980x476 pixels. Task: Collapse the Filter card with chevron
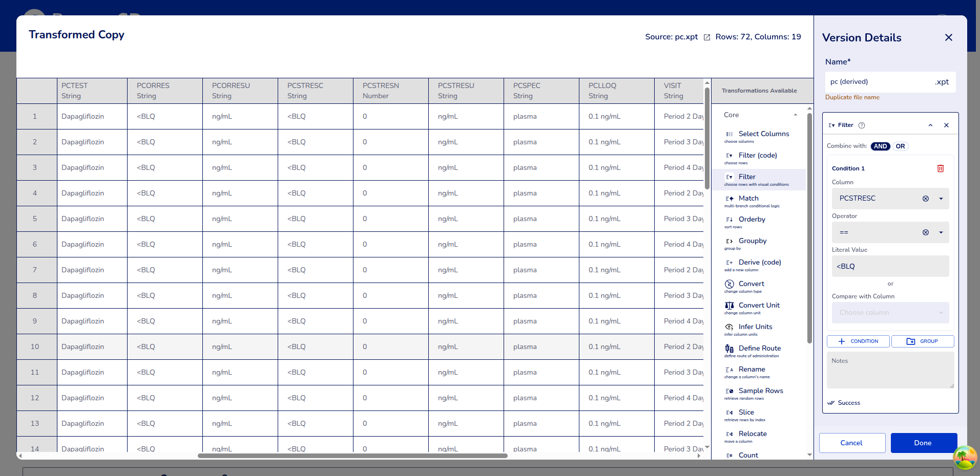tap(930, 125)
